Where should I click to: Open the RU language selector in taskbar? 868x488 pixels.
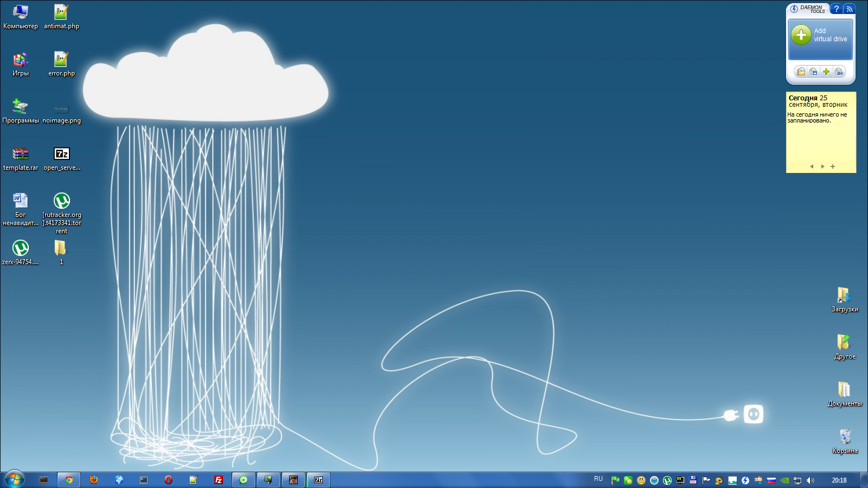(598, 479)
